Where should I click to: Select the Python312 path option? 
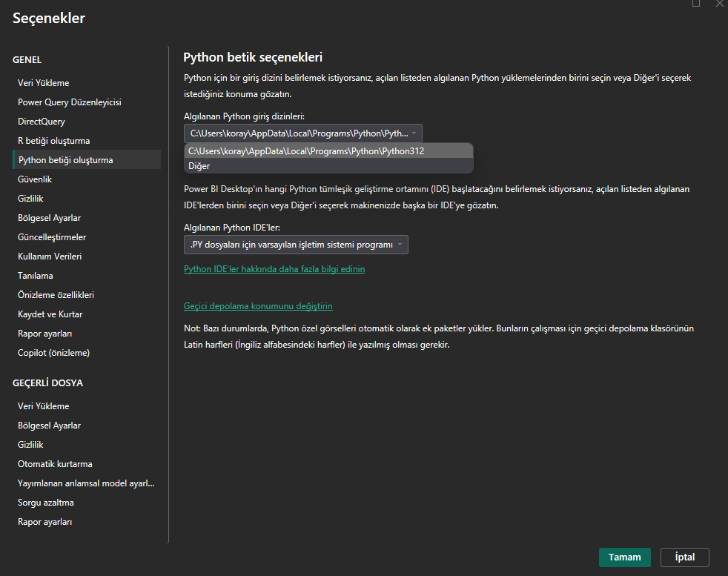coord(306,151)
